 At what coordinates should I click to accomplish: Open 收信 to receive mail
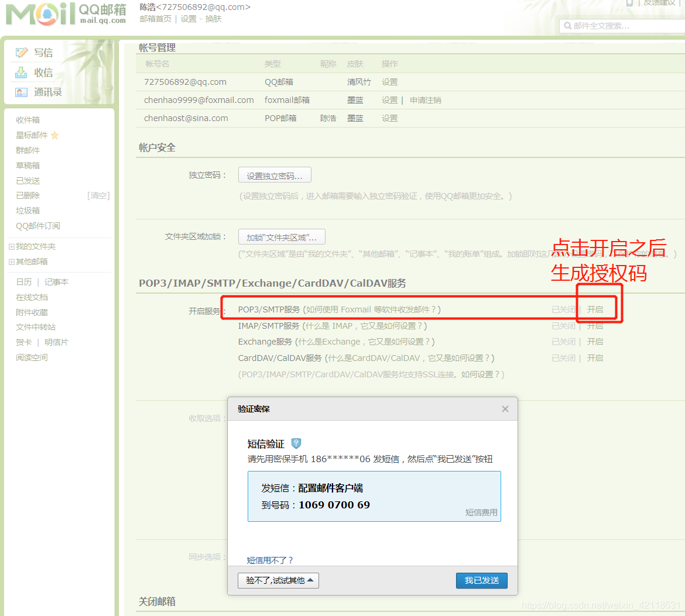[x=43, y=73]
